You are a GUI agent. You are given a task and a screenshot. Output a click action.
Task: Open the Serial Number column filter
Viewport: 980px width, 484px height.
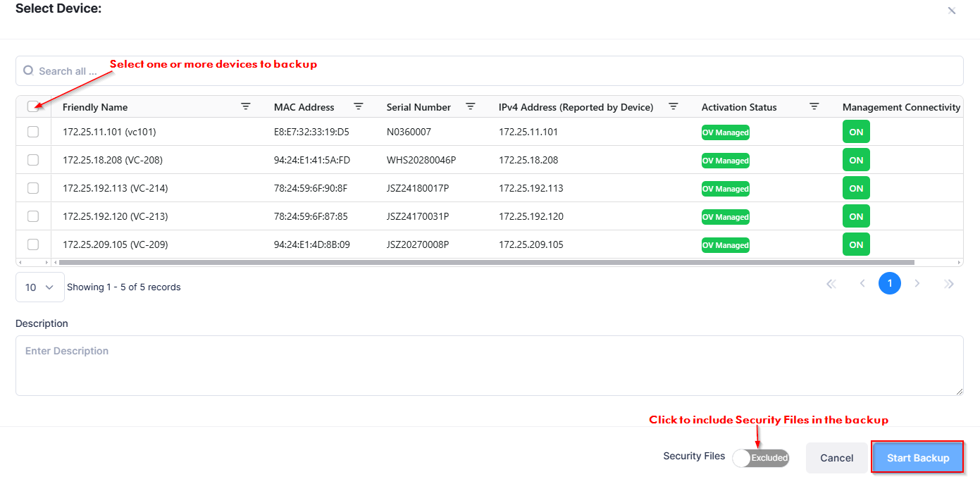[471, 106]
